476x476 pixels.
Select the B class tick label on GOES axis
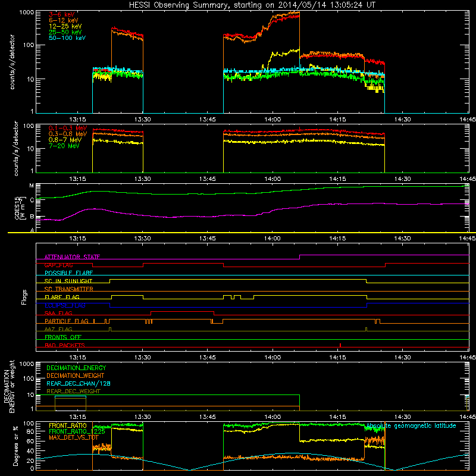(x=32, y=217)
